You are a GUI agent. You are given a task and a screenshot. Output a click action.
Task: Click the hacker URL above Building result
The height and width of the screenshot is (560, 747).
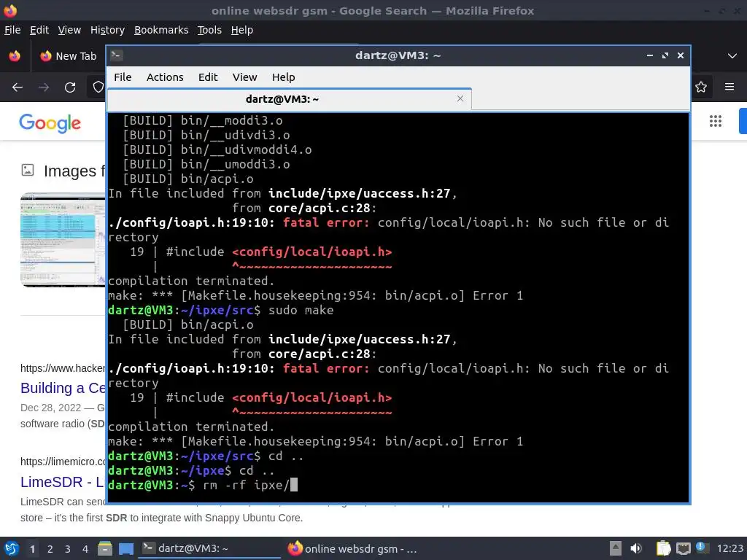(x=63, y=368)
